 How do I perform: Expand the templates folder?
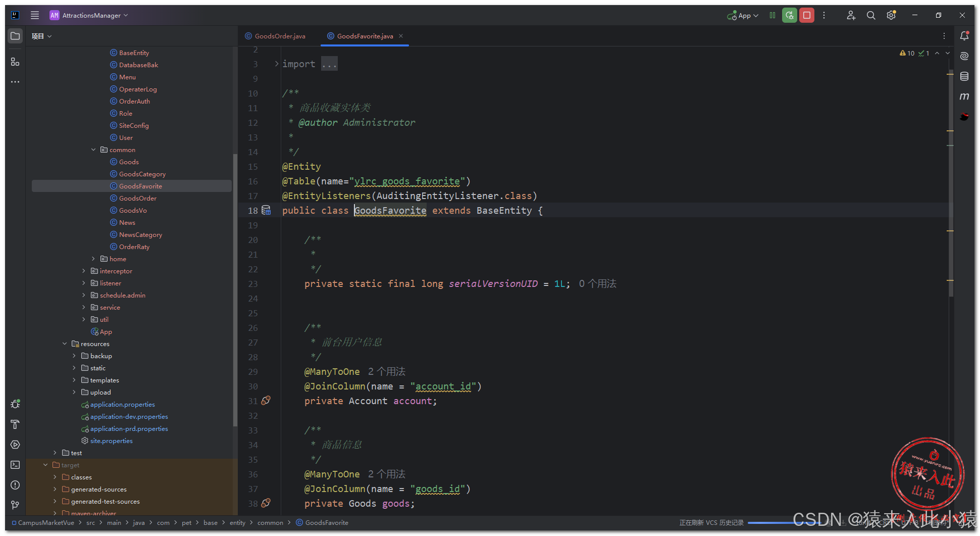pyautogui.click(x=74, y=380)
